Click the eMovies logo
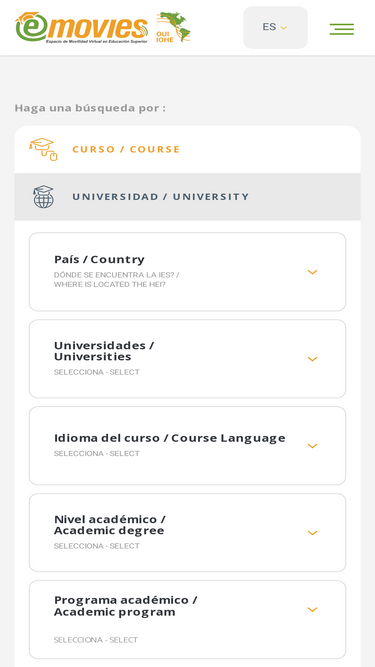 click(x=82, y=28)
